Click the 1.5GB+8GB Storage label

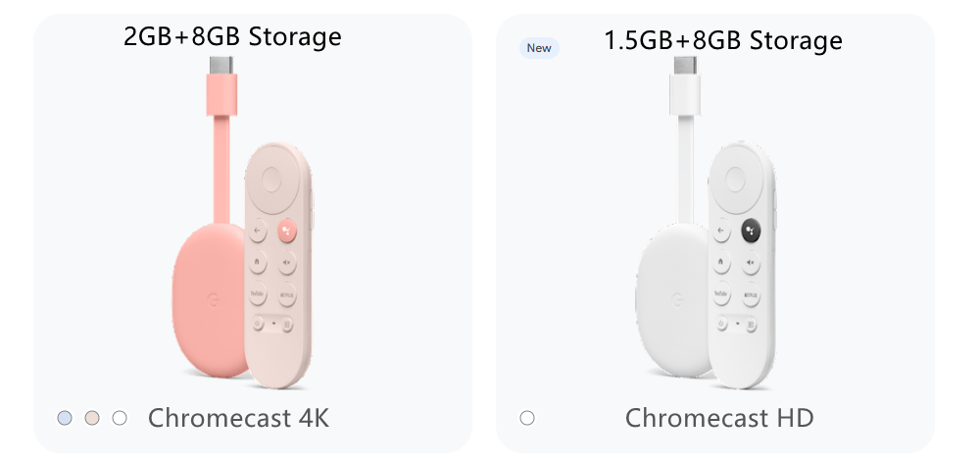pos(723,40)
